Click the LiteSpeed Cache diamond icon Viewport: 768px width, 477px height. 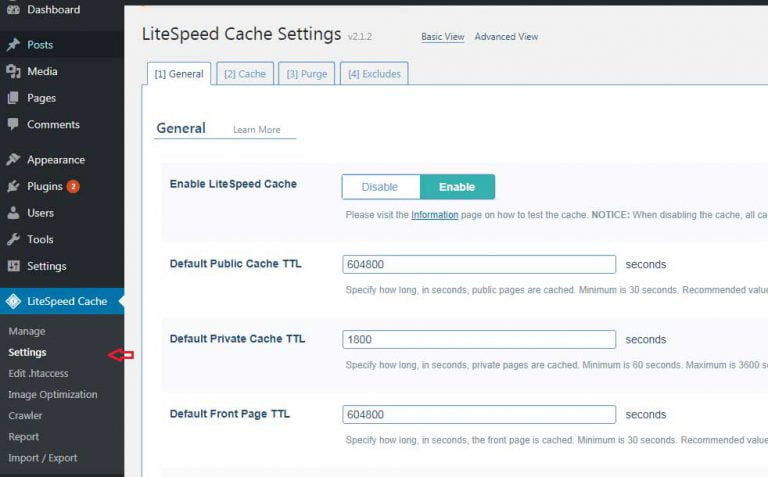(13, 301)
